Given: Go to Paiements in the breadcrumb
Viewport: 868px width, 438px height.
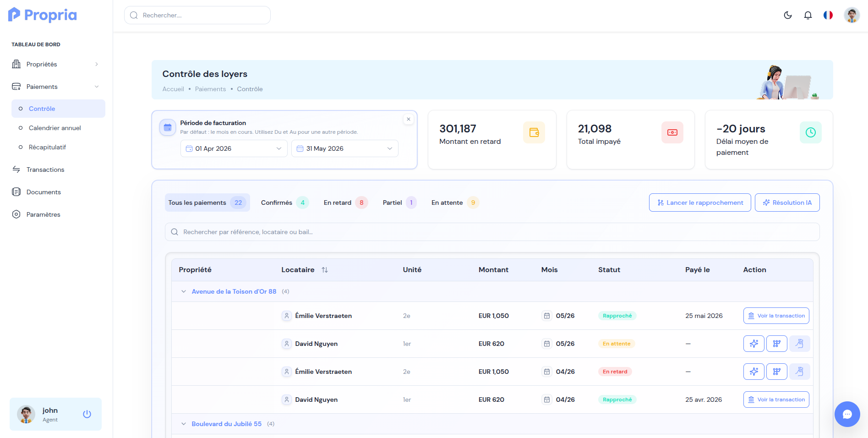Looking at the screenshot, I should [x=210, y=89].
